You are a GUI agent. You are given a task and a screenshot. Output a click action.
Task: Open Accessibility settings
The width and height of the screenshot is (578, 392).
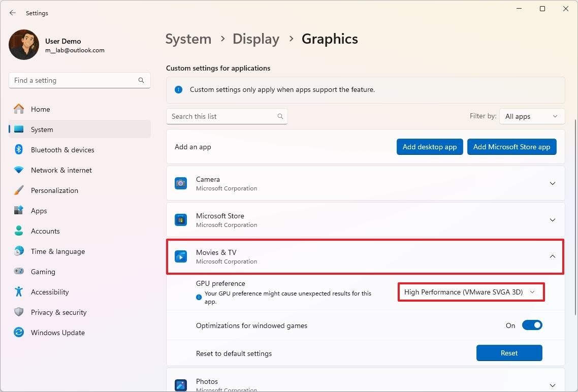(80, 292)
